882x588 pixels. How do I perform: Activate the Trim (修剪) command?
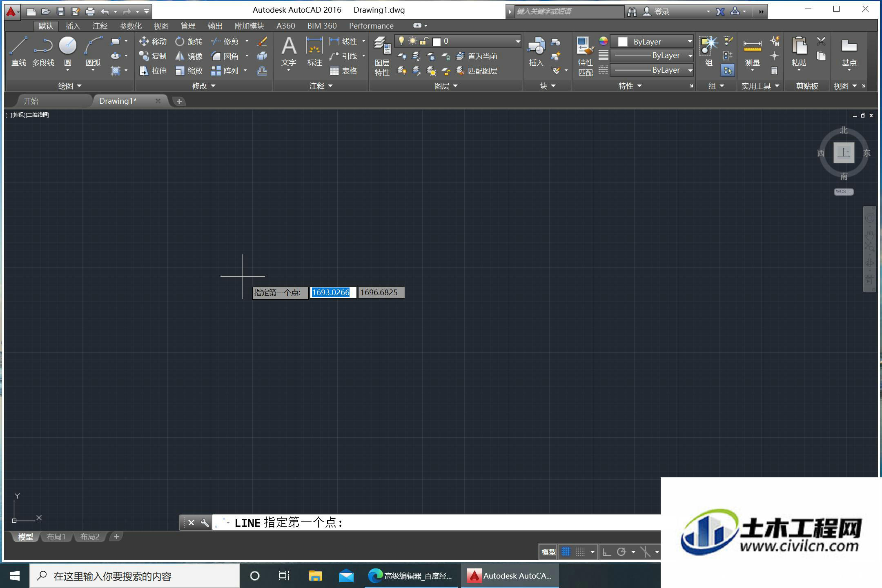point(225,41)
